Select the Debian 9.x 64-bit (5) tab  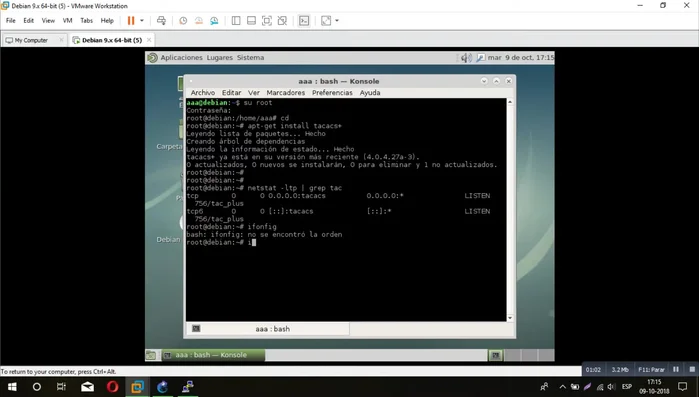click(111, 40)
